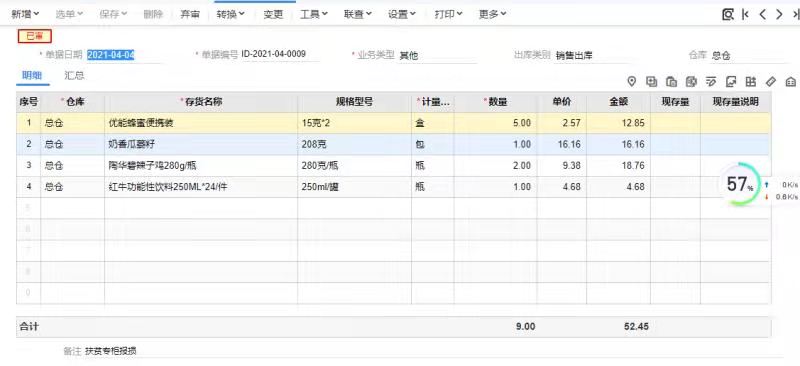Open the 打印 dropdown menu

448,14
